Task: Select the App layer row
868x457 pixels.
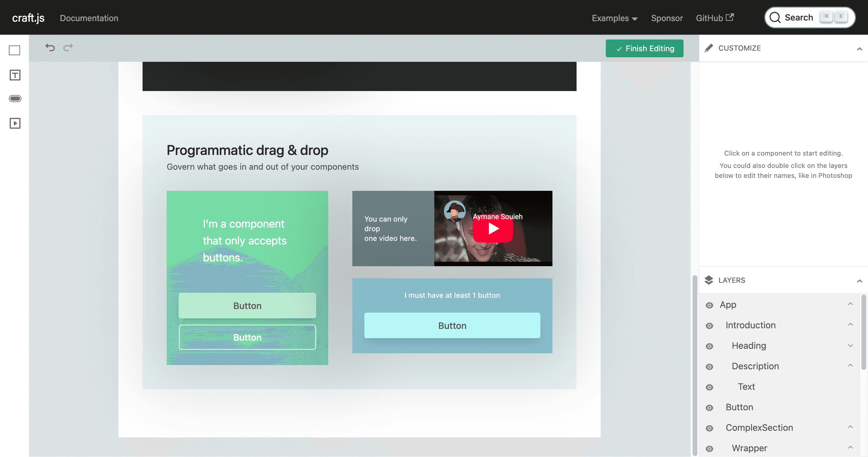Action: pyautogui.click(x=779, y=305)
